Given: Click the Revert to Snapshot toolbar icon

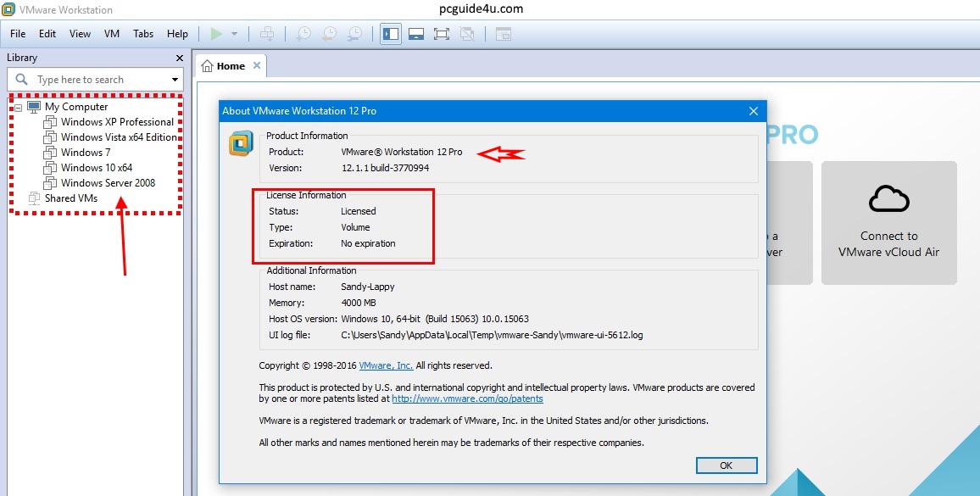Looking at the screenshot, I should 329,34.
